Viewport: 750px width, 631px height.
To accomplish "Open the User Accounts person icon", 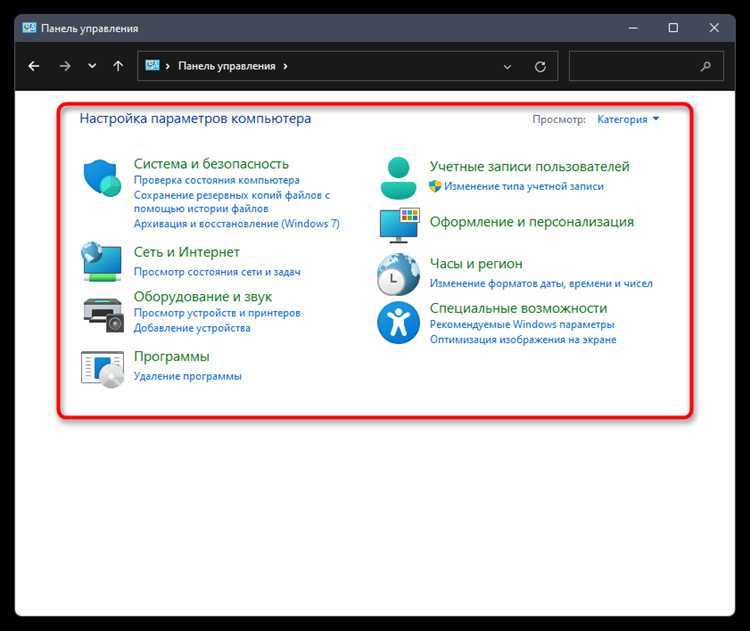I will 398,177.
